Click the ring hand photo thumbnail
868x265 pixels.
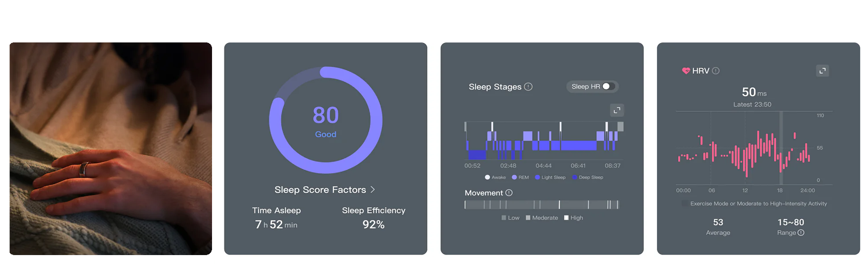[111, 149]
